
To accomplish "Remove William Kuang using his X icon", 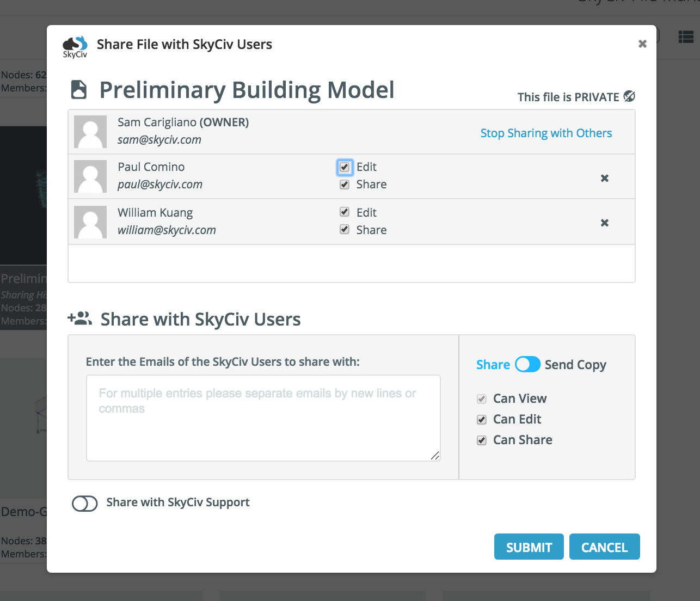I will tap(604, 223).
